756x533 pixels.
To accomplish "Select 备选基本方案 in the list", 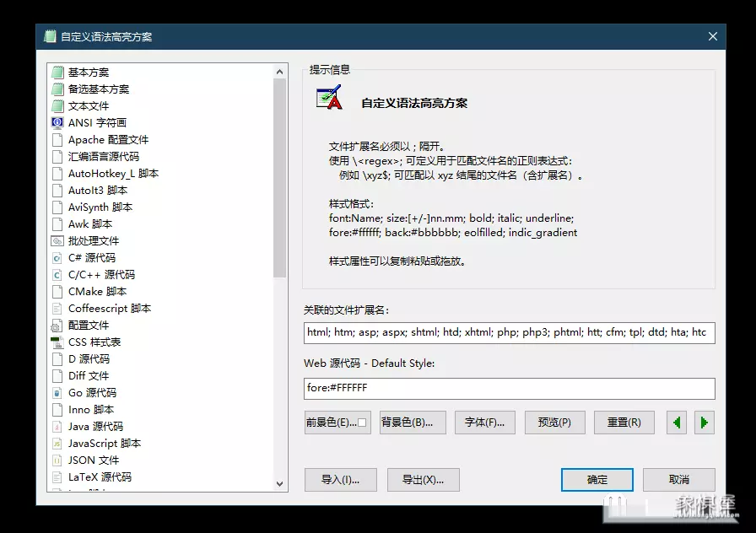I will point(99,89).
